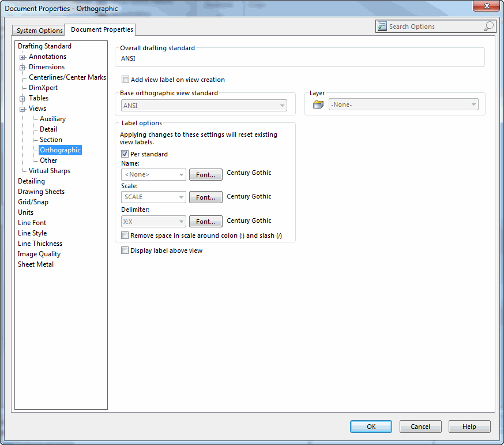Screen dimensions: 504x445
Task: Click the Cancel button
Action: click(420, 427)
